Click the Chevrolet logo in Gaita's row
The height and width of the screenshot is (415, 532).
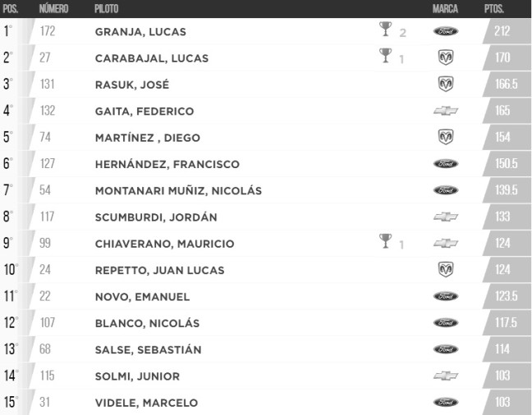[x=445, y=111]
